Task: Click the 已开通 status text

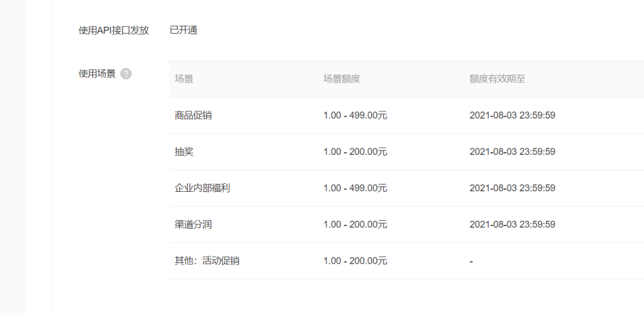Action: (184, 30)
